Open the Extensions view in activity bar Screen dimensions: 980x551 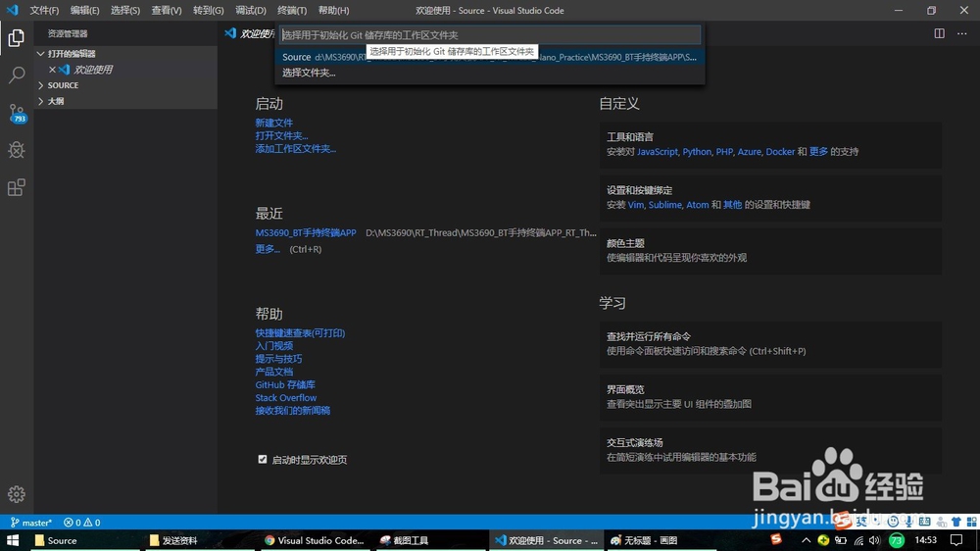coord(17,187)
